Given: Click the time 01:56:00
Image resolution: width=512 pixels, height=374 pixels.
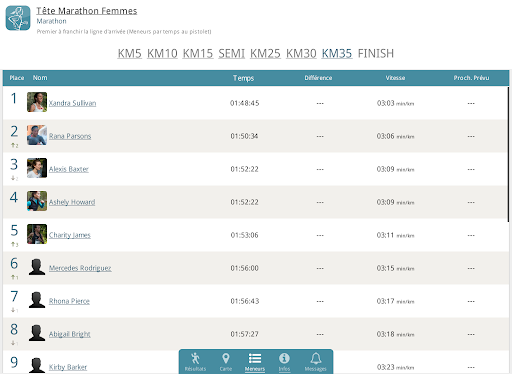Looking at the screenshot, I should point(244,268).
